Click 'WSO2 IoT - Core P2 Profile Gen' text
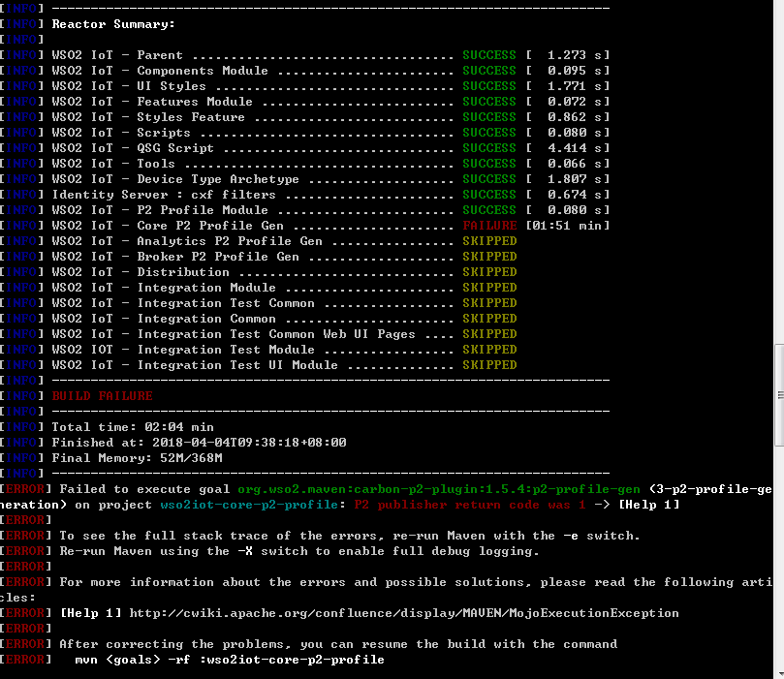Image resolution: width=784 pixels, height=679 pixels. 168,226
